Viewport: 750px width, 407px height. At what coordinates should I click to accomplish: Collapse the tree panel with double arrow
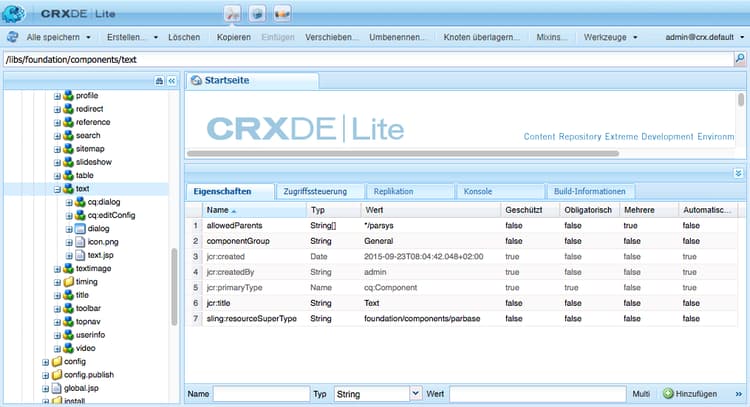[x=172, y=81]
